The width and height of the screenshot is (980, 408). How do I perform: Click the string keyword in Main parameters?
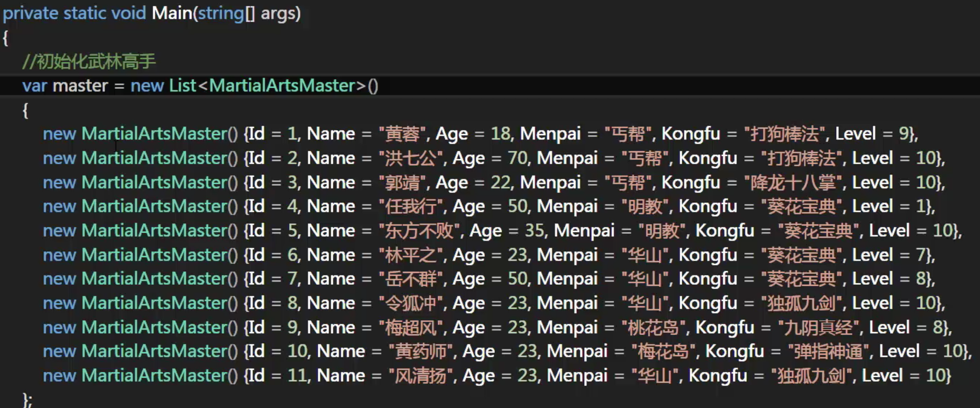pyautogui.click(x=221, y=13)
